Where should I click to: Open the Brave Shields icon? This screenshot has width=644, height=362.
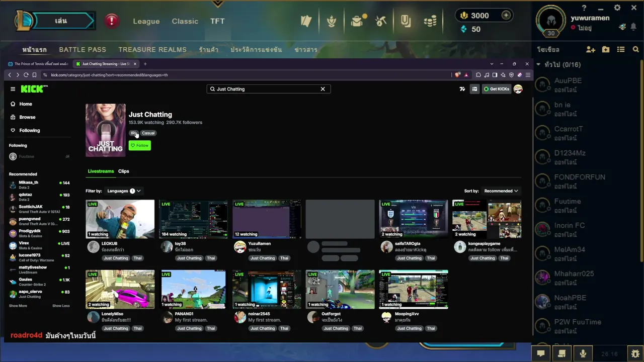(x=457, y=75)
